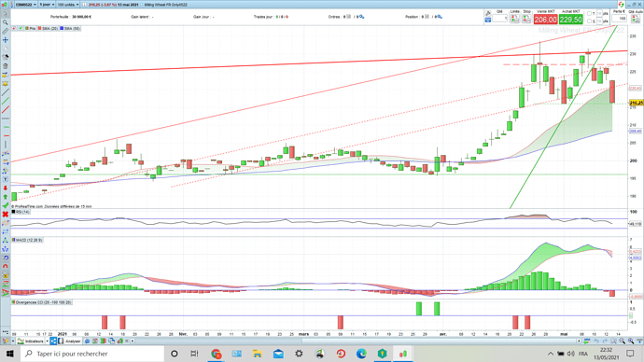The image size is (644, 362).
Task: Click the Perte € value field
Action: click(x=619, y=19)
